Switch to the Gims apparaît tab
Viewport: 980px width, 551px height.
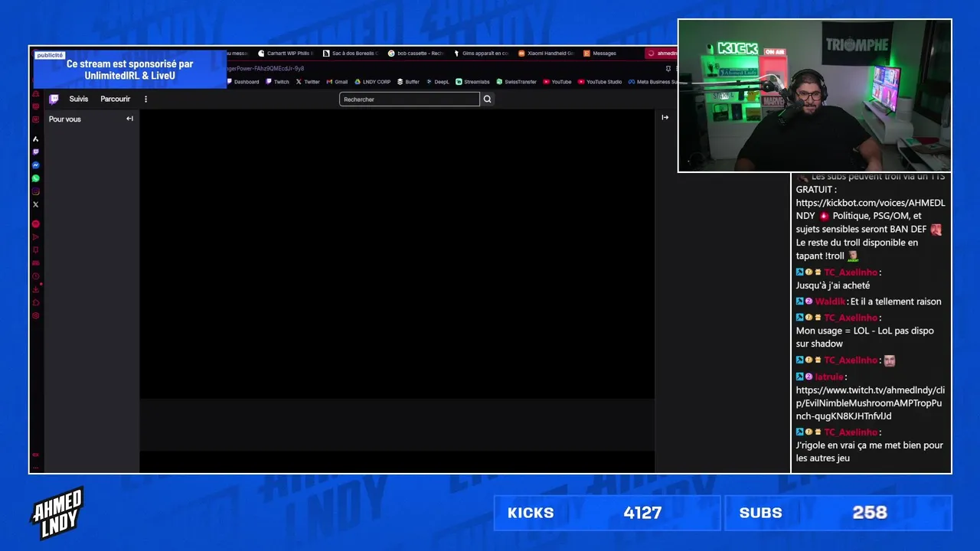(481, 54)
